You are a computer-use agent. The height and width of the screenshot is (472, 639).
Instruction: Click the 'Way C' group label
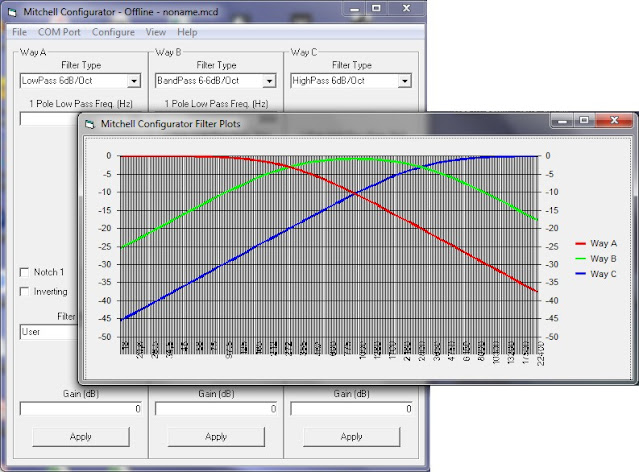pyautogui.click(x=304, y=53)
